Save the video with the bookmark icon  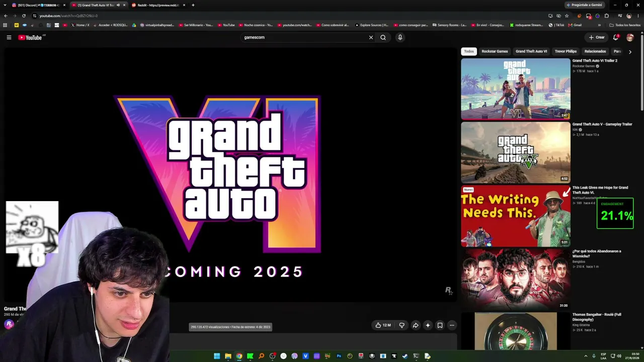coord(440,325)
